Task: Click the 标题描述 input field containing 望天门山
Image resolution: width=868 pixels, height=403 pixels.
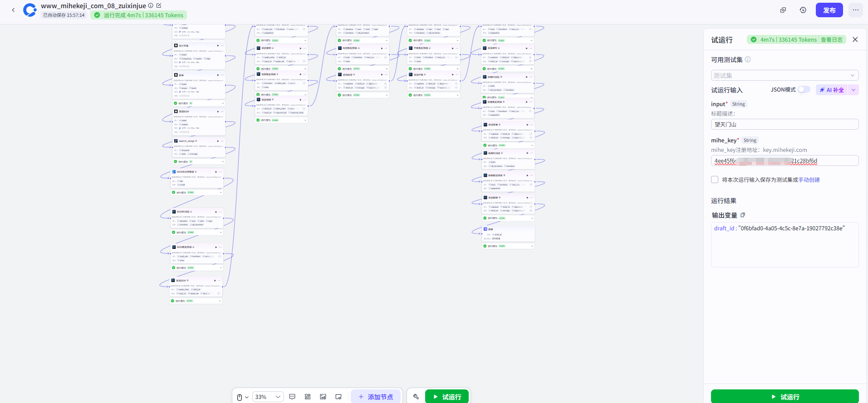Action: [x=785, y=124]
